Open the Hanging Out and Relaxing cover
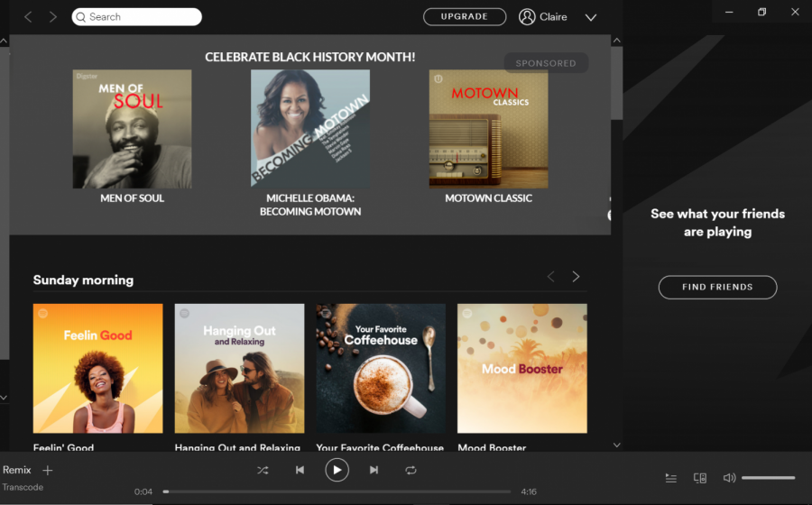 pyautogui.click(x=239, y=369)
